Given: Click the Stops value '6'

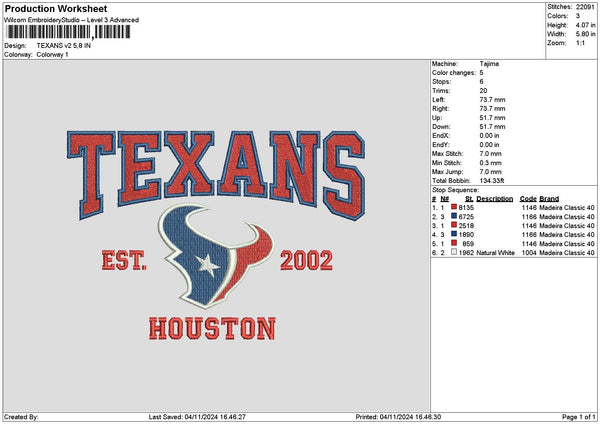Looking at the screenshot, I should click(x=481, y=82).
